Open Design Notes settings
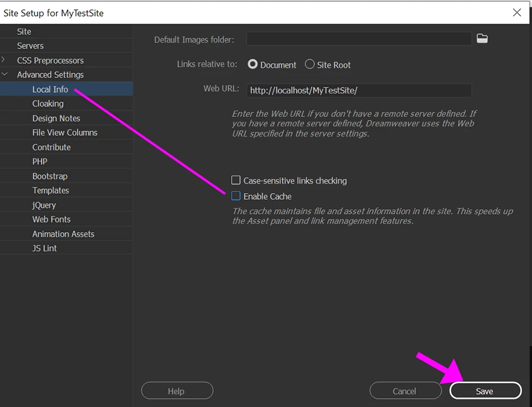Viewport: 532px width, 407px height. (x=66, y=118)
